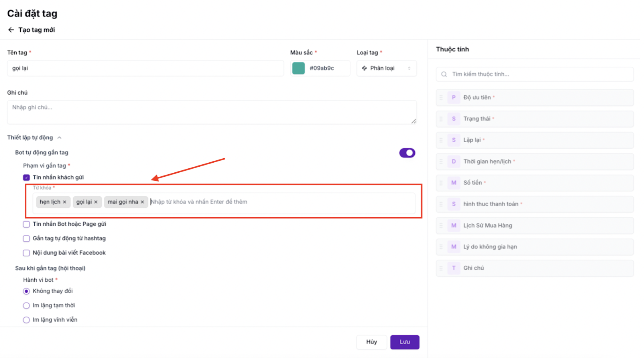
Task: Click the Tên tag input field
Action: [x=145, y=68]
